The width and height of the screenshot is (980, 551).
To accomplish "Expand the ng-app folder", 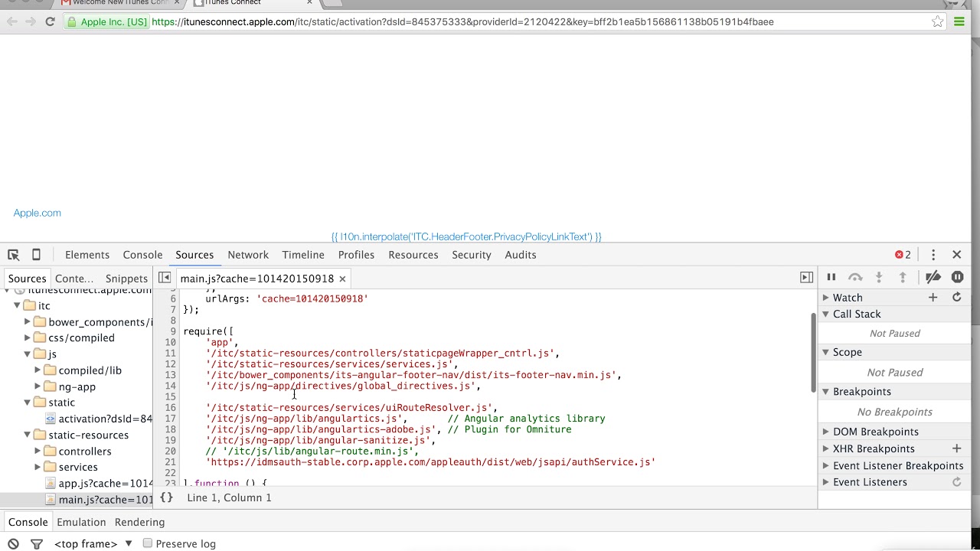I will [x=38, y=386].
